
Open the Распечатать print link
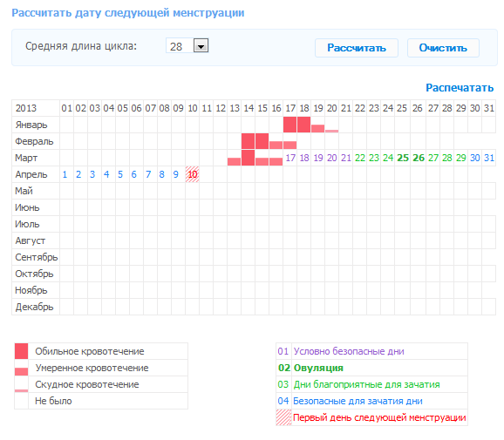click(460, 88)
